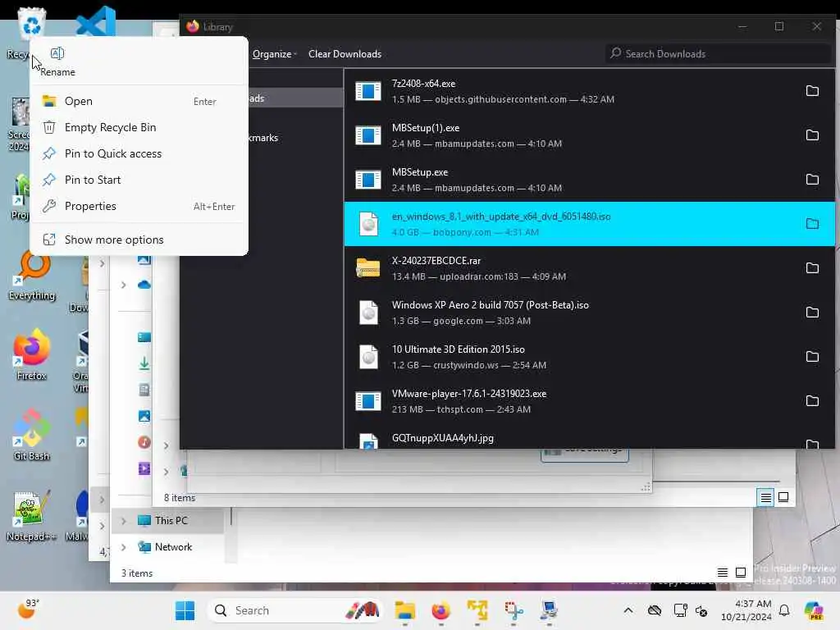Viewport: 840px width, 630px height.
Task: Open weather widget showing 93°
Action: (29, 609)
